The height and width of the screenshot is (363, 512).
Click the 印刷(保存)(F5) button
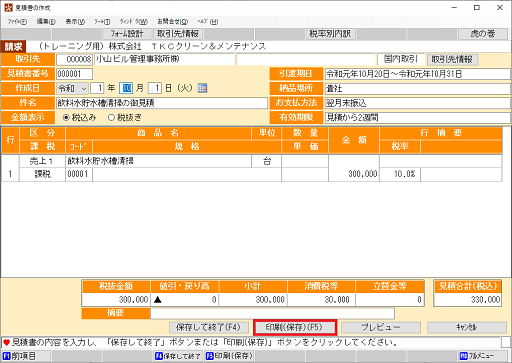[x=295, y=327]
